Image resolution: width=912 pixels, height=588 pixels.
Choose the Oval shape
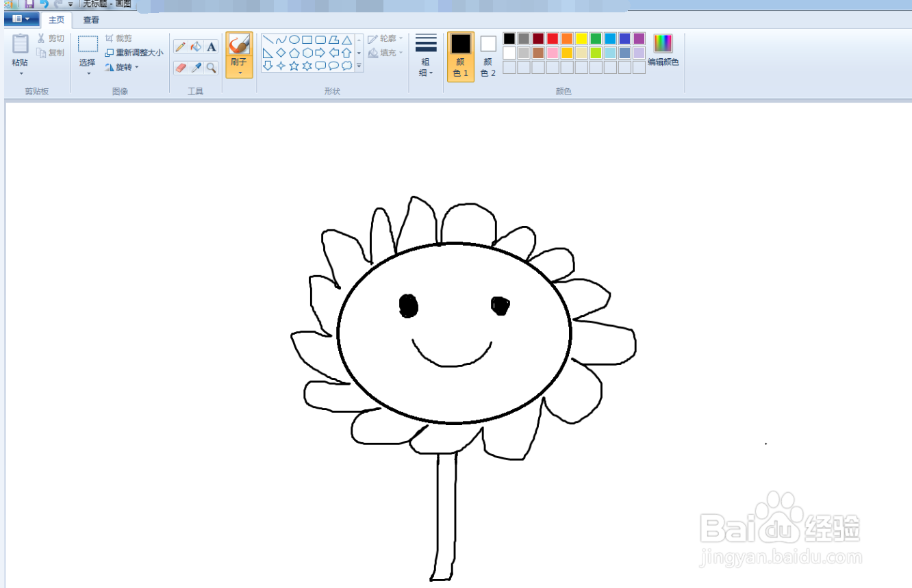294,40
